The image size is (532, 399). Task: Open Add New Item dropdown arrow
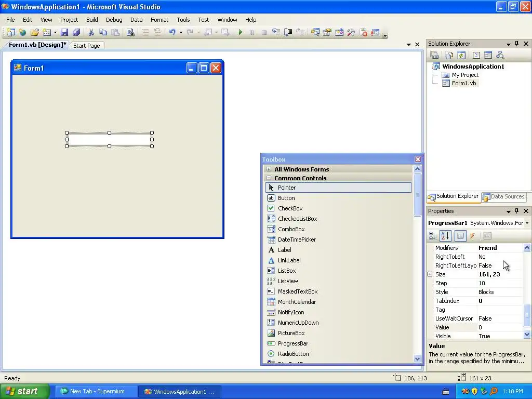tap(55, 33)
